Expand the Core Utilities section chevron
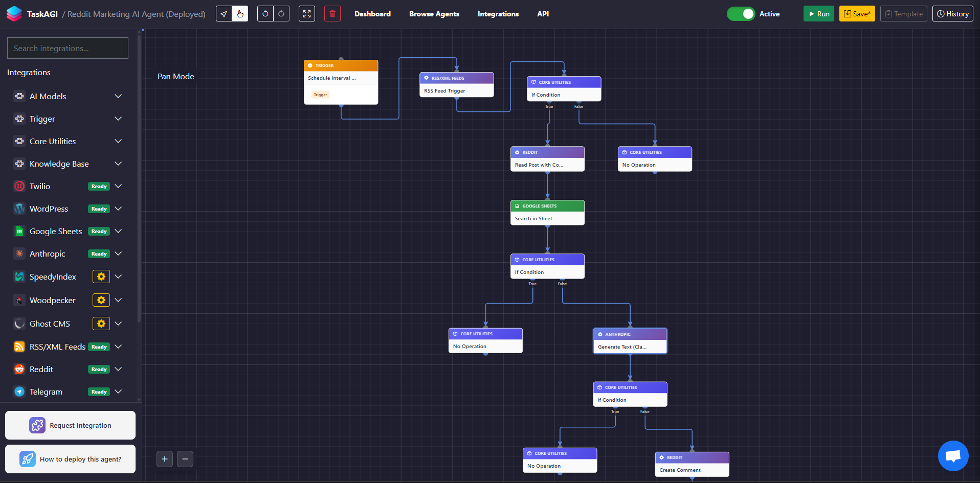Screen dimensions: 980x483 pyautogui.click(x=118, y=141)
